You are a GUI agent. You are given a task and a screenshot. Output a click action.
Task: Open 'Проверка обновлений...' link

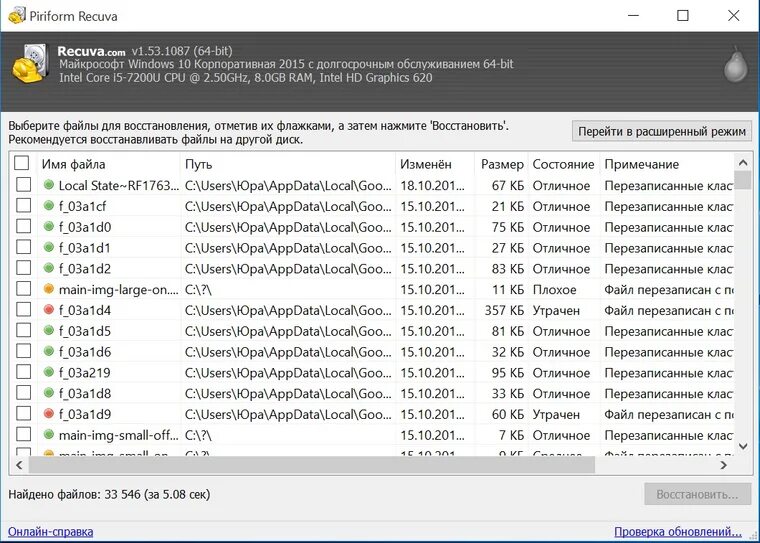point(678,531)
